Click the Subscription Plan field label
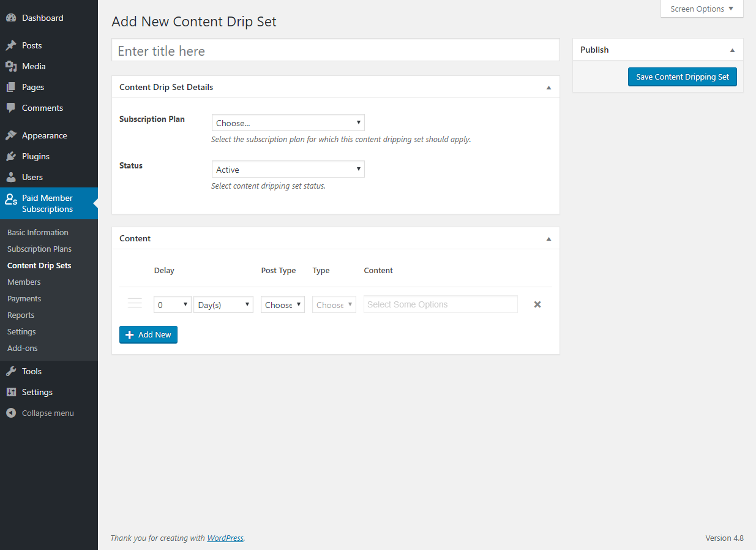 [x=152, y=119]
